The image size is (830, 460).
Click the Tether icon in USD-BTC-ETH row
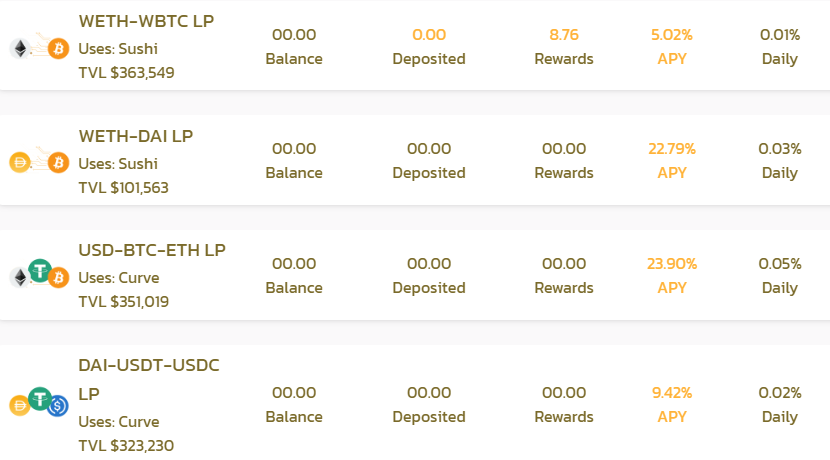coord(40,271)
